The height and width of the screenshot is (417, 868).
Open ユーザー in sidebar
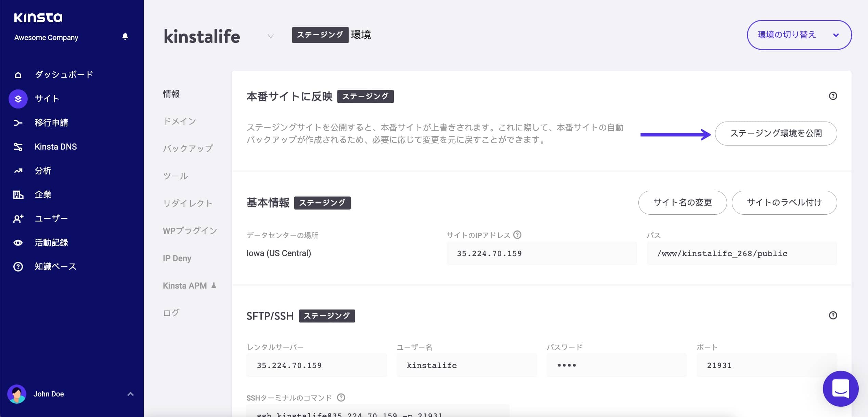click(51, 219)
